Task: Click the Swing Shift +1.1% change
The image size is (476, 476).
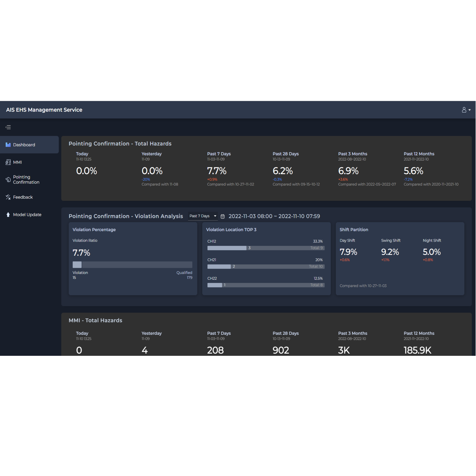Action: tap(385, 260)
